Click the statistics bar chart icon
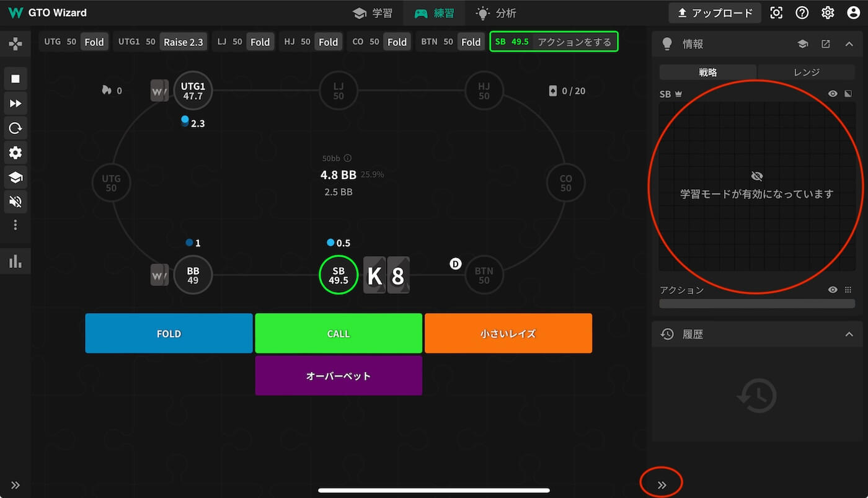Screen dimensions: 868x498 tap(15, 262)
